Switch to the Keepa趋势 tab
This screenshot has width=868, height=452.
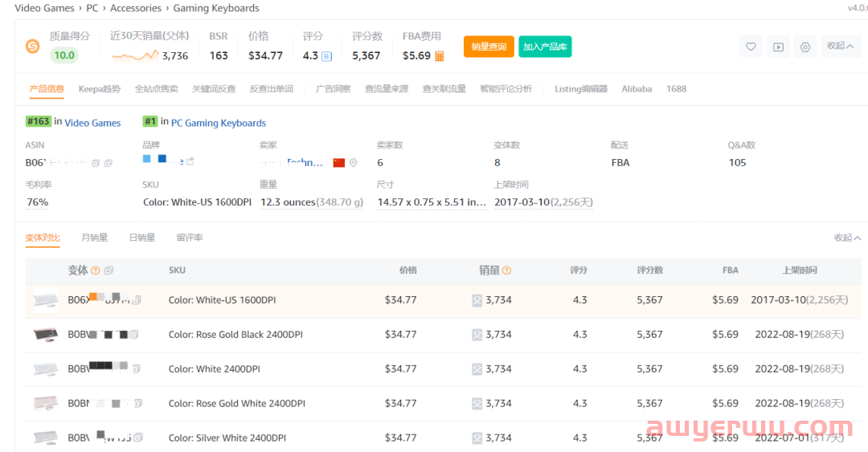click(x=99, y=89)
